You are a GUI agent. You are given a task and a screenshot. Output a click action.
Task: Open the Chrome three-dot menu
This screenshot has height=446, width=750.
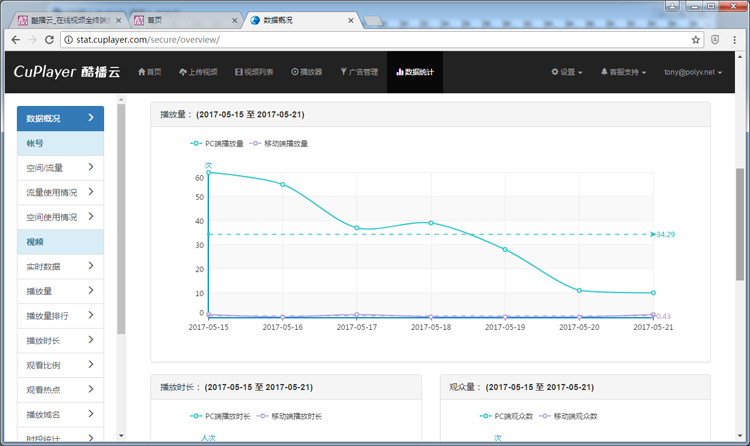(736, 39)
